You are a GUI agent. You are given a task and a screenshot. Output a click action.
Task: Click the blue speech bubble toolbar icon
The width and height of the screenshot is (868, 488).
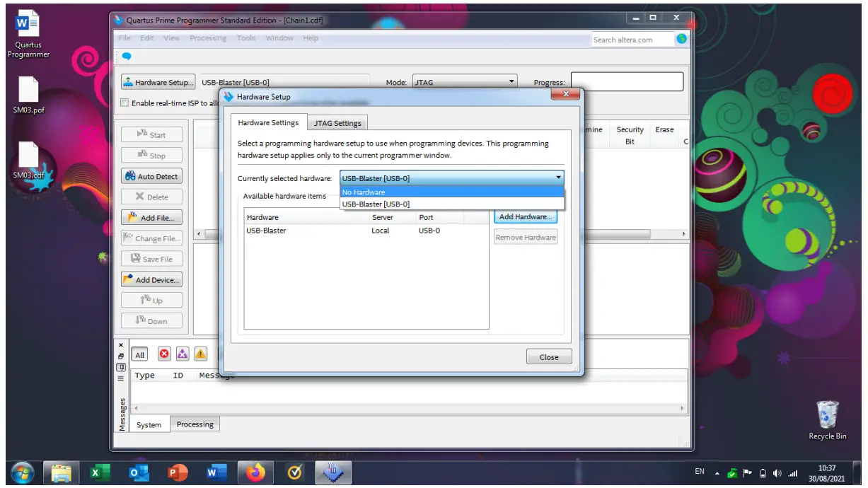pyautogui.click(x=127, y=57)
